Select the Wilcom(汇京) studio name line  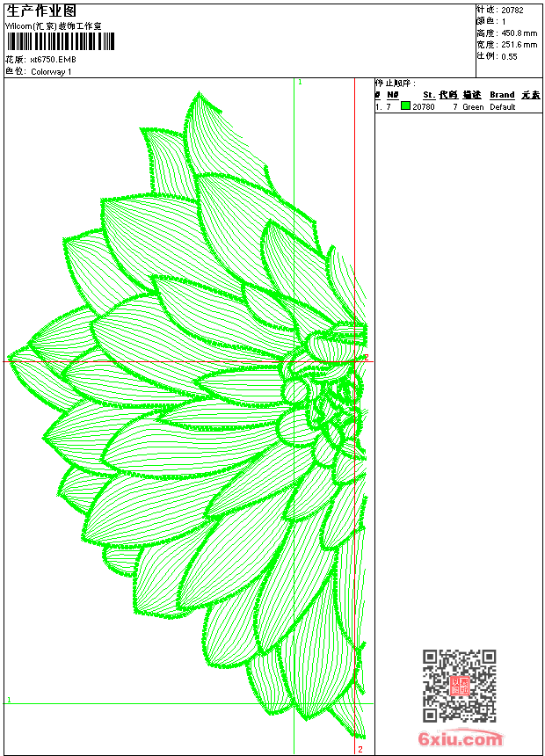tap(54, 26)
